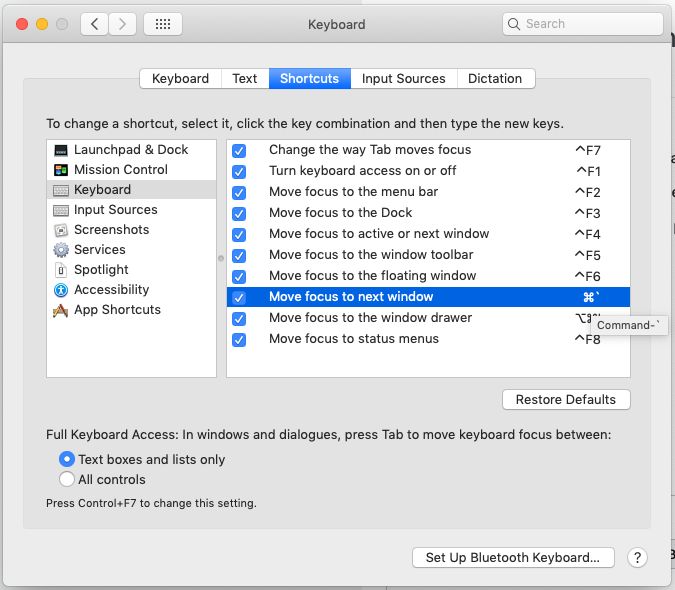Click the Spotlight category icon
The height and width of the screenshot is (590, 675).
click(x=61, y=270)
